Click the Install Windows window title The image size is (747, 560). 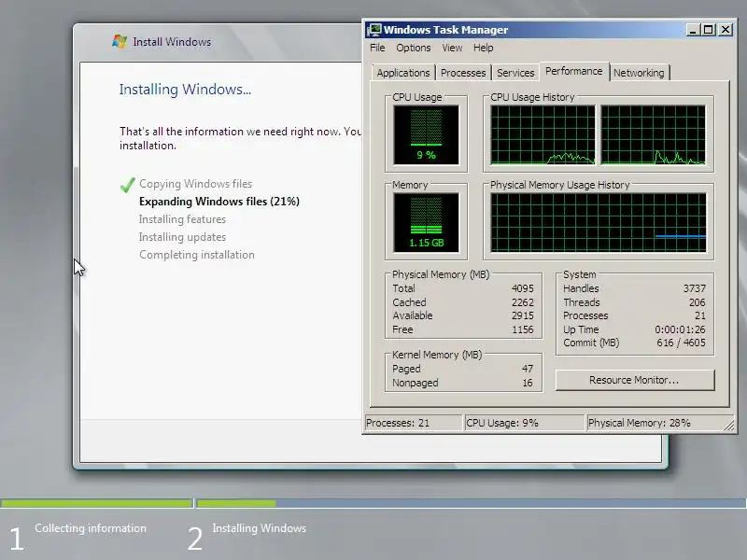coord(172,42)
